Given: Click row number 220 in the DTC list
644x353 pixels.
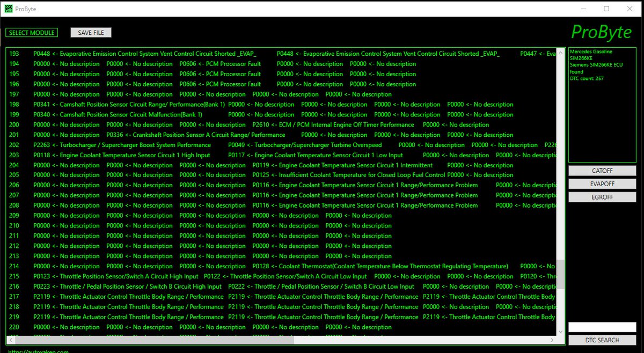Looking at the screenshot, I should tap(14, 327).
